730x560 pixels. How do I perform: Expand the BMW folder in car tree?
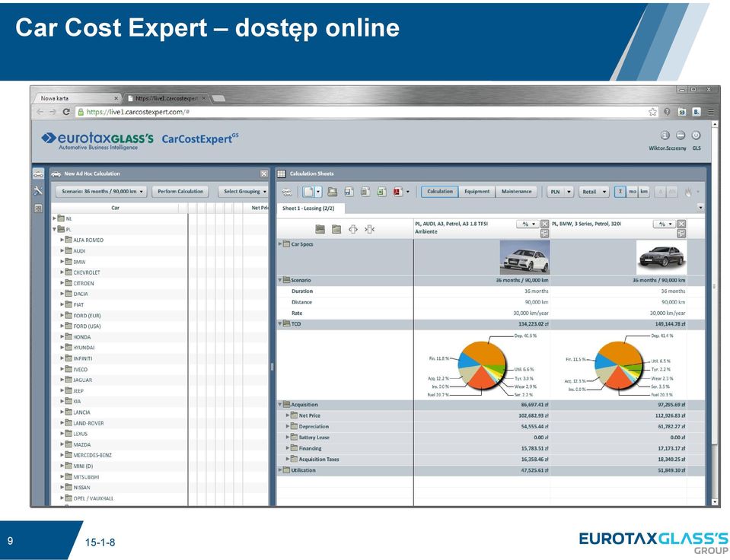(62, 262)
